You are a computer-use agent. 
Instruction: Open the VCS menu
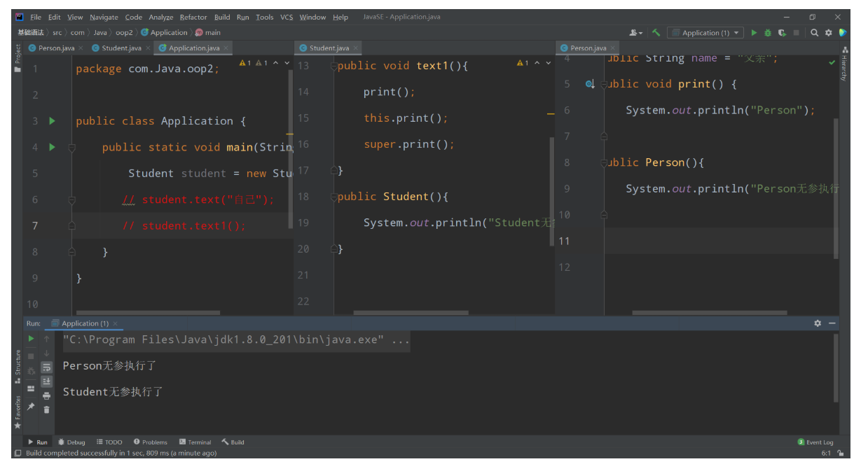[x=287, y=17]
